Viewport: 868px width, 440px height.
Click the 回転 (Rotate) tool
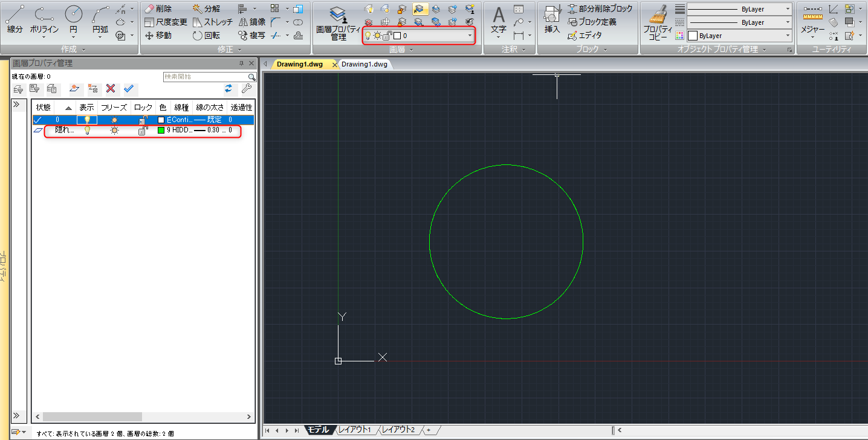click(x=207, y=36)
